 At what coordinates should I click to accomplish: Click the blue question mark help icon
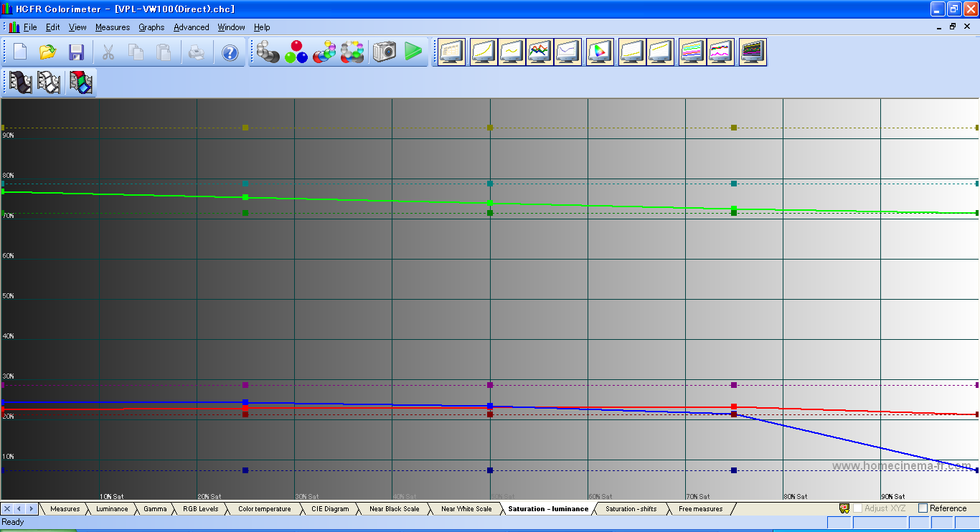tap(230, 52)
